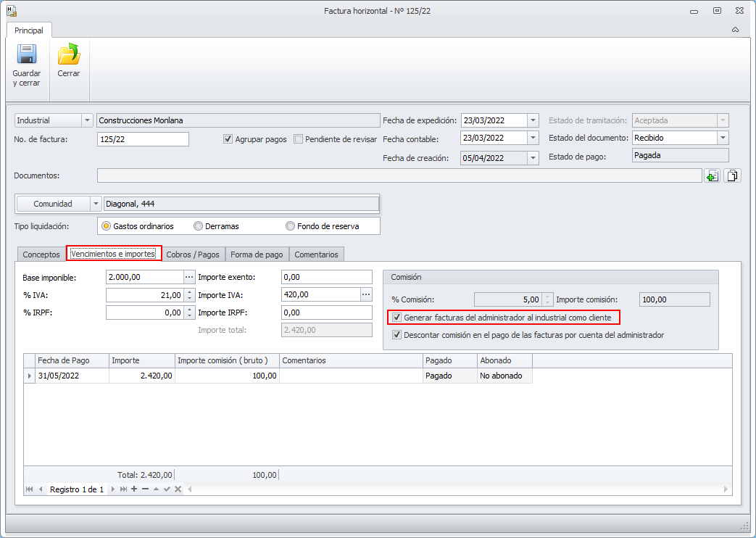Viewport: 756px width, 538px height.
Task: Collapse the ribbon with the chevron icon
Action: pos(735,30)
